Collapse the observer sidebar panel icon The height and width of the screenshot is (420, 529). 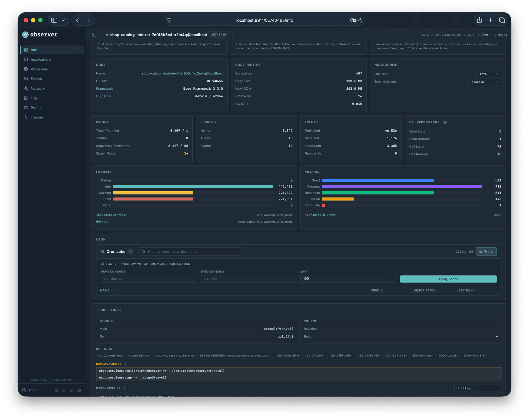tap(94, 35)
